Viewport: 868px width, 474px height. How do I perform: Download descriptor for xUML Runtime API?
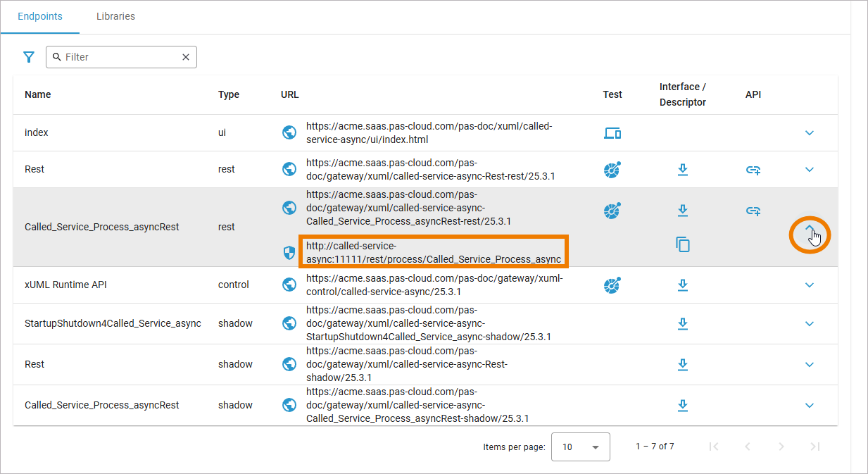click(682, 285)
